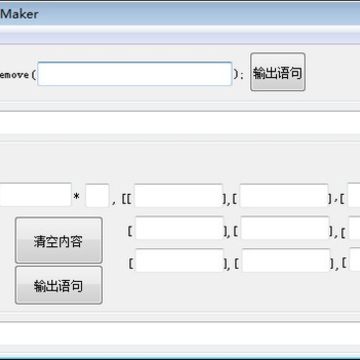Click the 输出语句 button beside the remove field

278,72
